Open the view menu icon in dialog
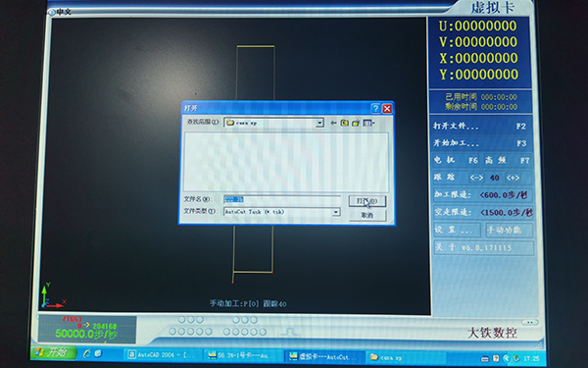The image size is (588, 368). [x=368, y=123]
